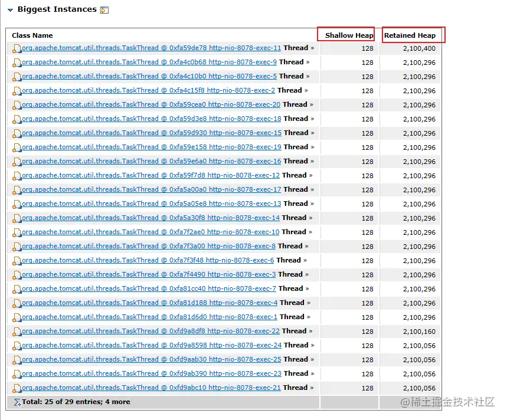Click object icon for exec-3 thread row
This screenshot has height=420, width=507.
(x=17, y=275)
